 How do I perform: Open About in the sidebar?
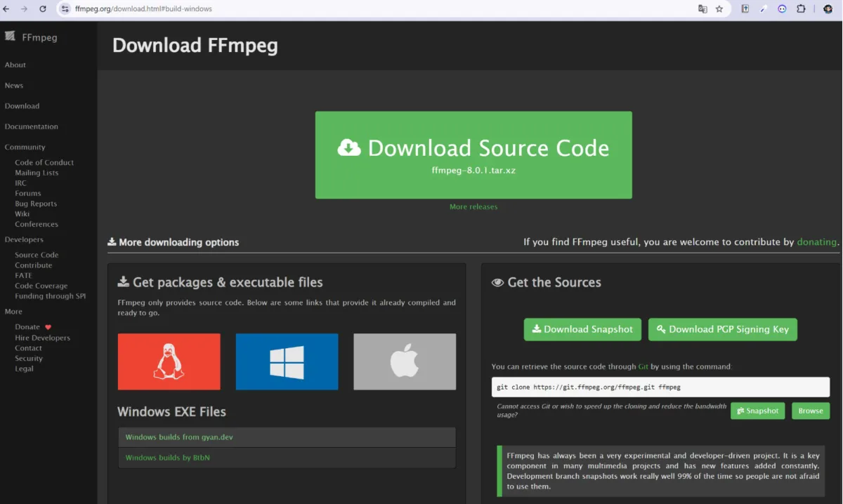[15, 65]
